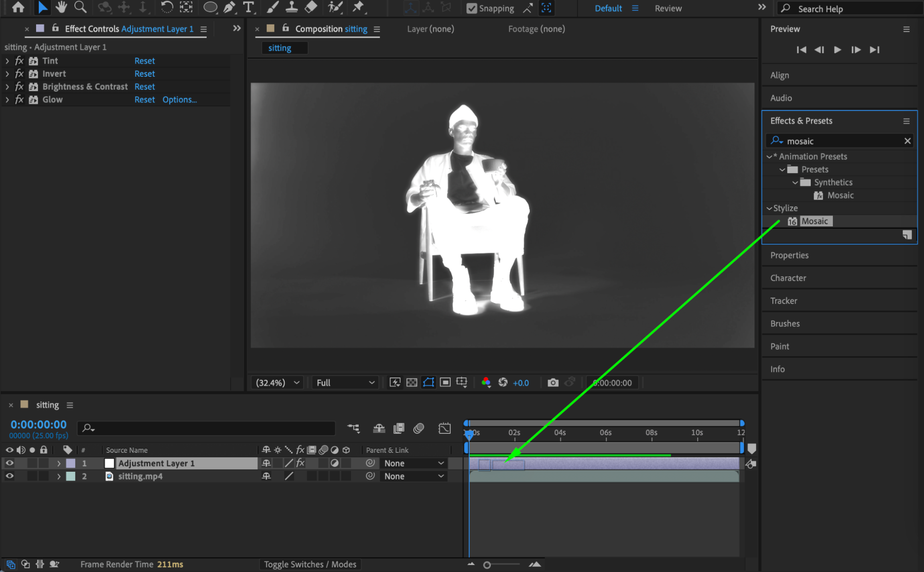Image resolution: width=924 pixels, height=572 pixels.
Task: Hide the sitting.mp4 layer
Action: pyautogui.click(x=9, y=476)
